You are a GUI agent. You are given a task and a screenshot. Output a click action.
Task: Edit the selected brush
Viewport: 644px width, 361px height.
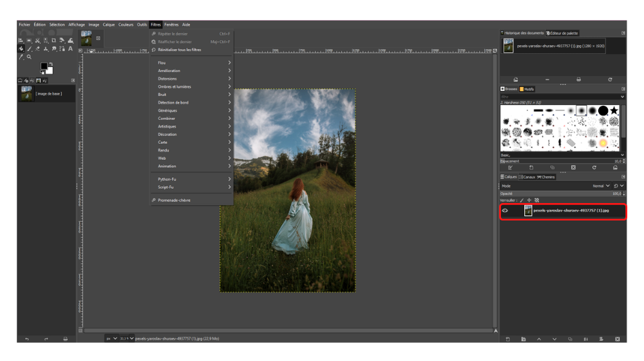(510, 168)
